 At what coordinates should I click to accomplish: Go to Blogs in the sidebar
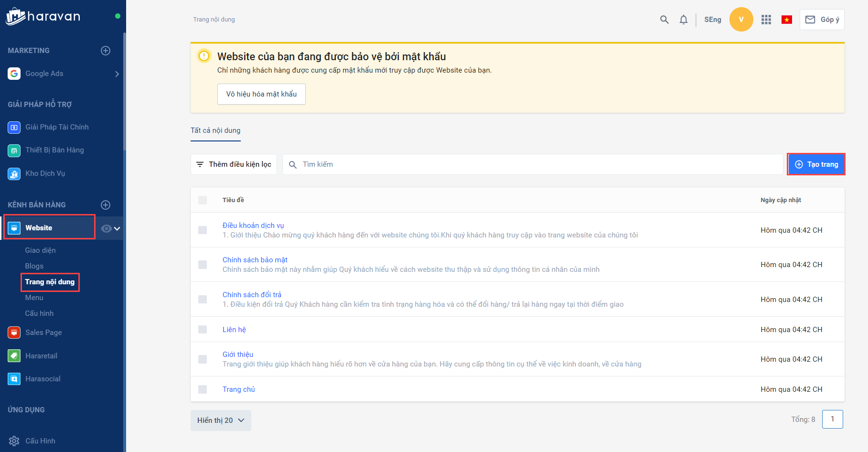pos(34,266)
